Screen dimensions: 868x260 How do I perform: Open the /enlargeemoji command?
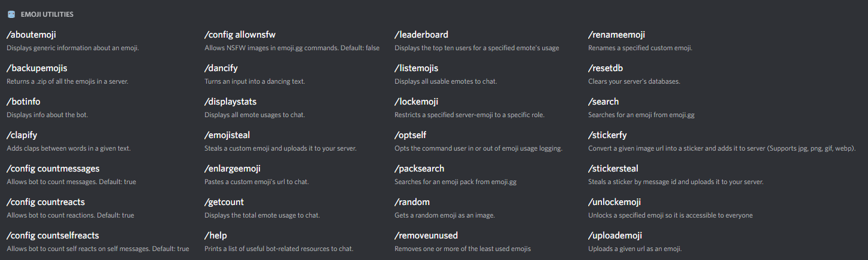point(232,169)
